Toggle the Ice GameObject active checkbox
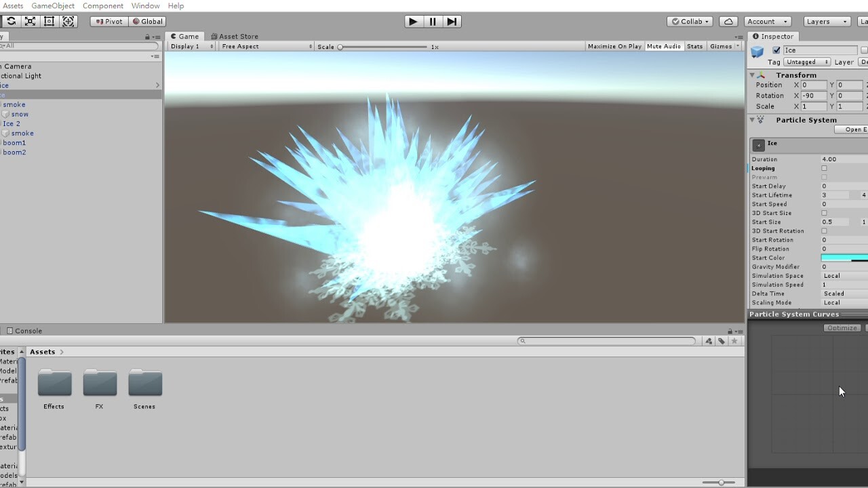 776,49
